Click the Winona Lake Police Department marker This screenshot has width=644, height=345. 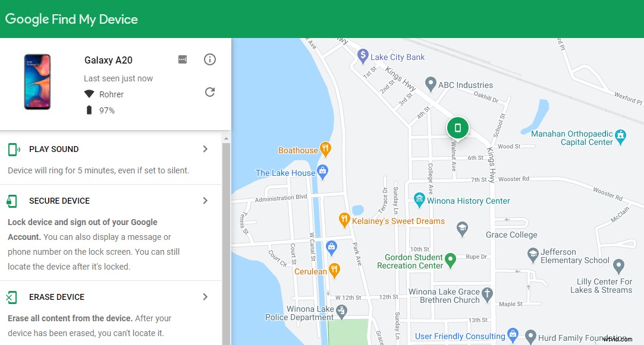click(x=341, y=310)
